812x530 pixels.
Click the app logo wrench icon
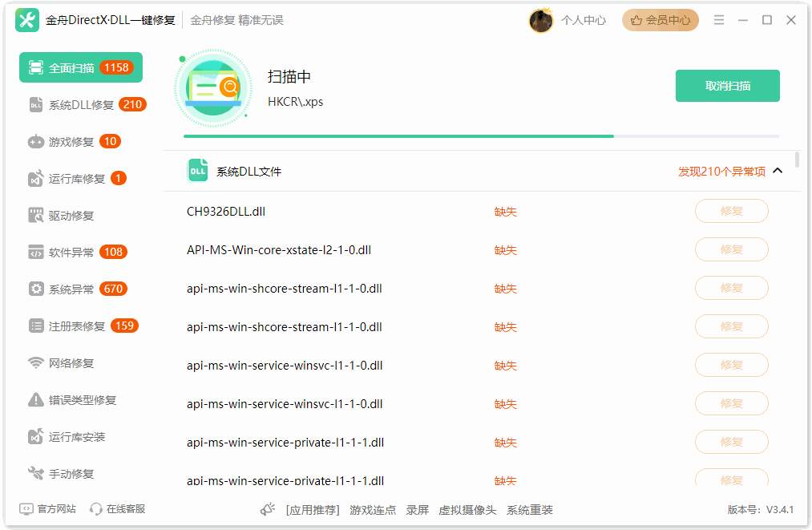tap(27, 20)
